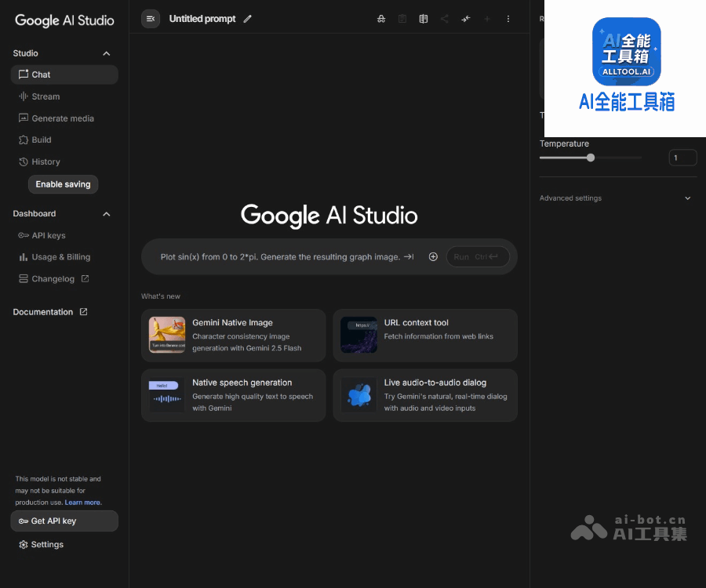
Task: Click the History clock icon
Action: pyautogui.click(x=24, y=162)
